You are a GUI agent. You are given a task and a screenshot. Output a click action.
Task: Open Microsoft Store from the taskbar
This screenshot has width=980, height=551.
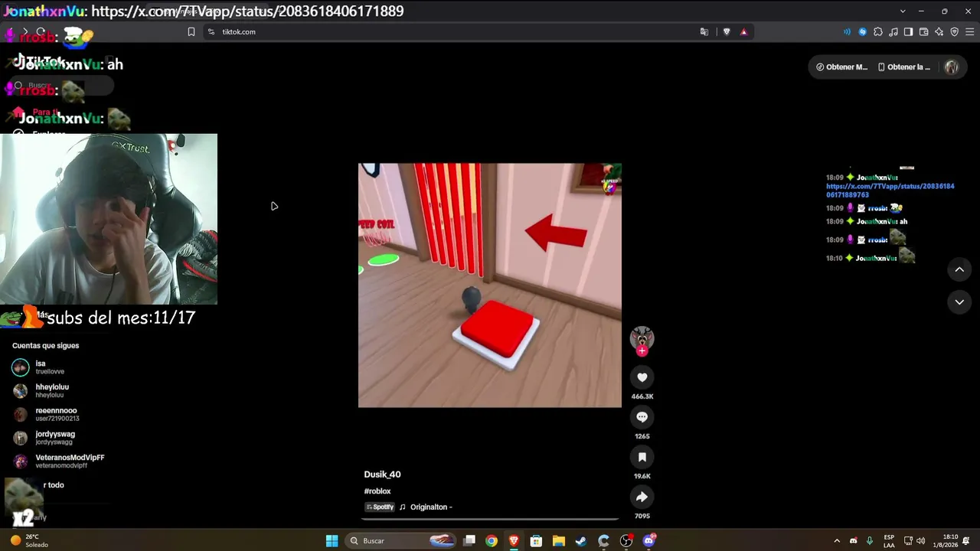[x=536, y=541]
